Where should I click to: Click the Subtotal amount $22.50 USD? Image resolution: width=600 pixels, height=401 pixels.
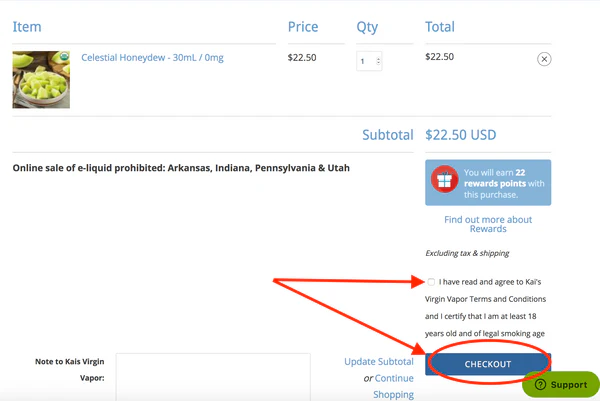460,134
